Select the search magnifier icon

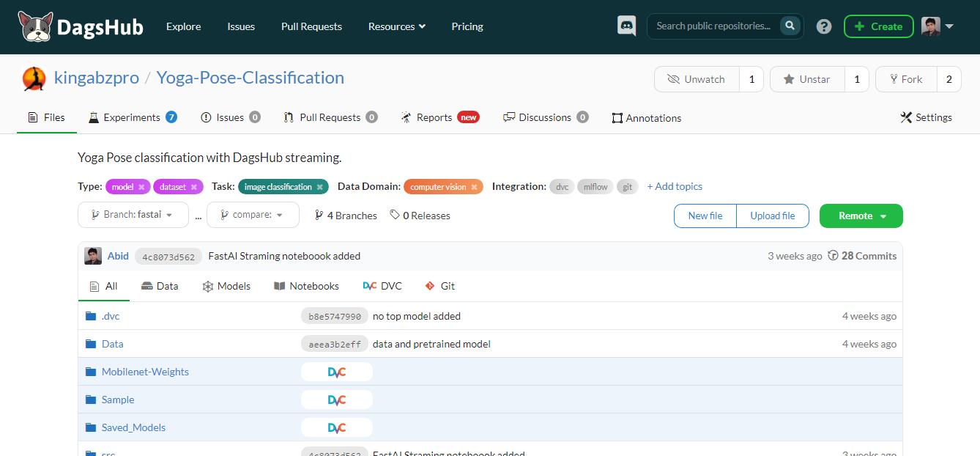coord(790,26)
